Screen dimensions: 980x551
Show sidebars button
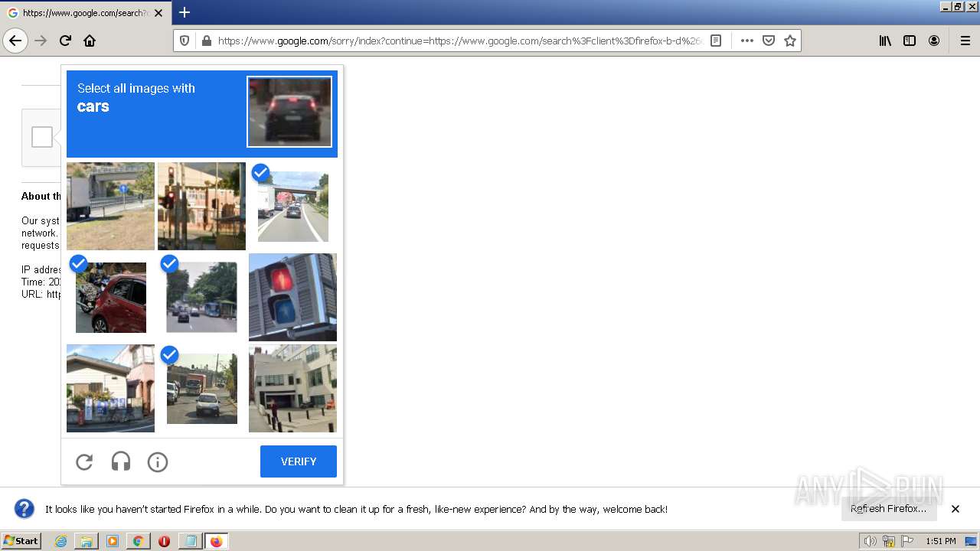tap(910, 41)
